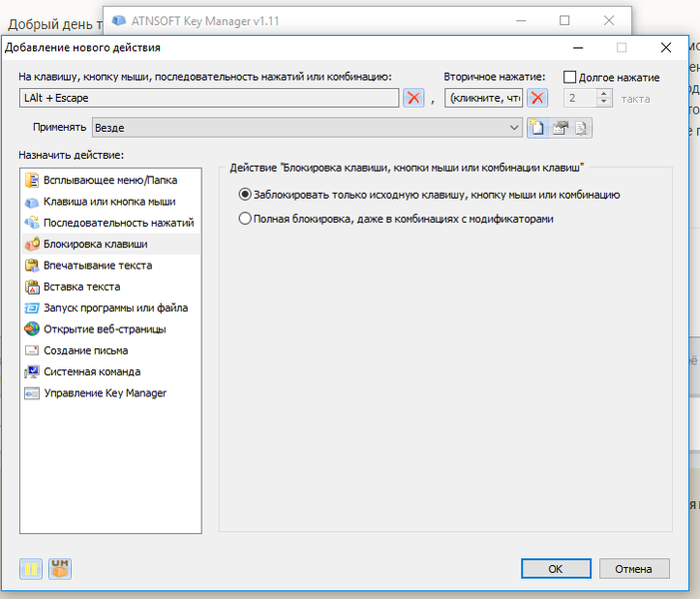The image size is (700, 599).
Task: Click the Вторичное нажатие input field
Action: (484, 98)
